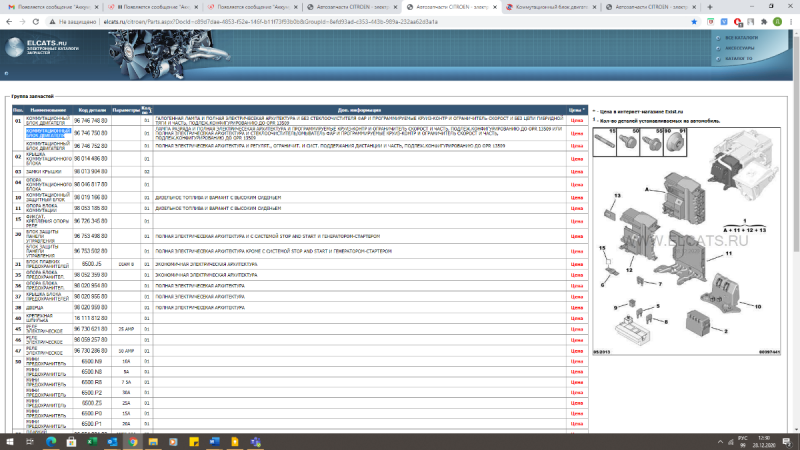Switch to 'Коммутационный блок двигателя' browser tab

pos(547,6)
